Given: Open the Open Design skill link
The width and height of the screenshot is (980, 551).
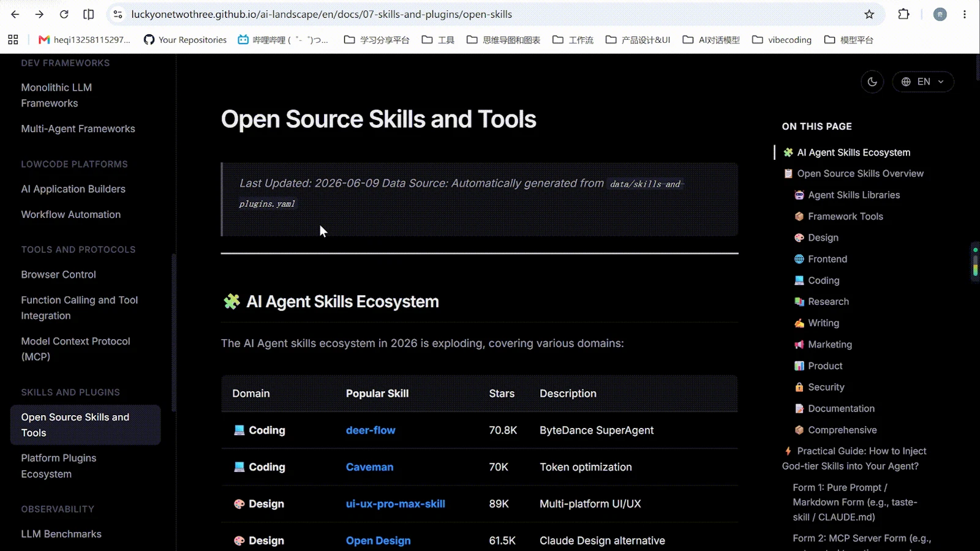Looking at the screenshot, I should pos(379,541).
